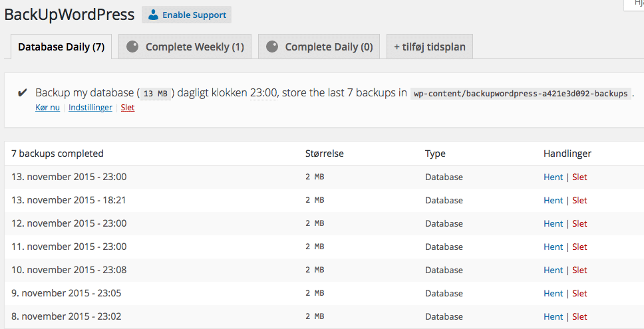
Task: Select the 13. november 2015 - 18:21 date
Action: (x=69, y=200)
